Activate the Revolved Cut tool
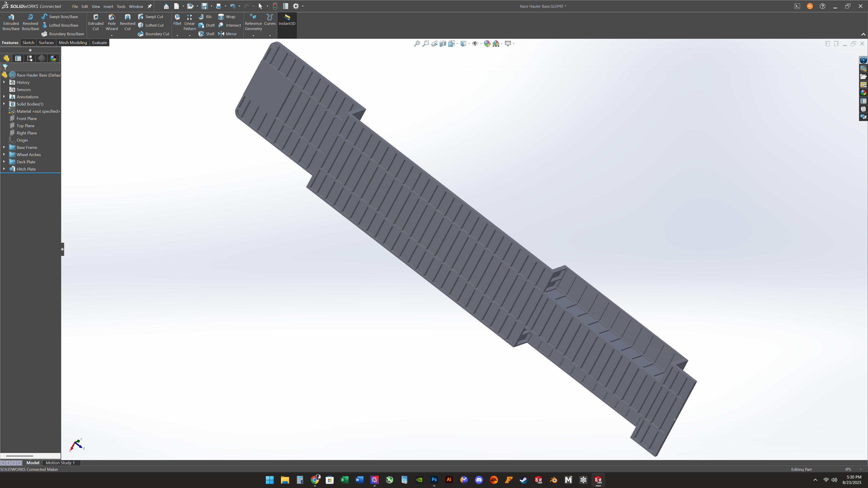The height and width of the screenshot is (488, 868). click(x=127, y=22)
